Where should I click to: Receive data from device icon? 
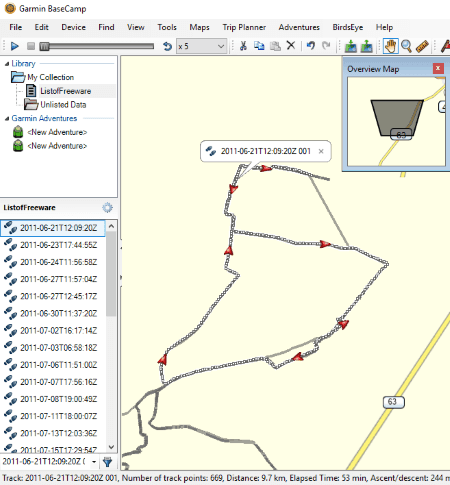coord(366,46)
